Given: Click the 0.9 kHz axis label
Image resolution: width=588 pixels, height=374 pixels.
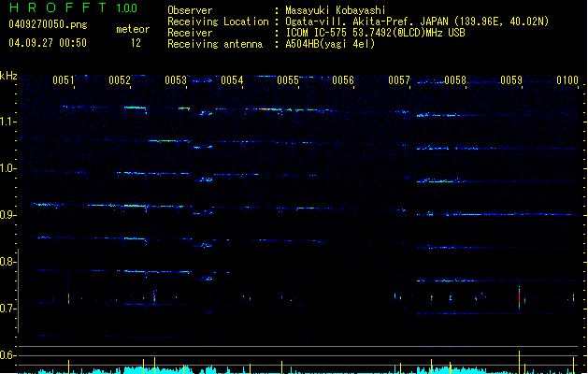Looking at the screenshot, I should pyautogui.click(x=7, y=215).
